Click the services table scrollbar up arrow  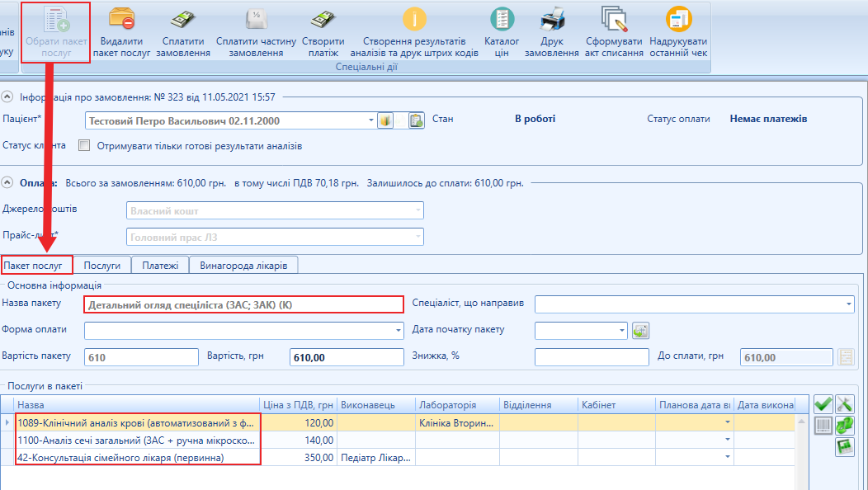pyautogui.click(x=801, y=422)
